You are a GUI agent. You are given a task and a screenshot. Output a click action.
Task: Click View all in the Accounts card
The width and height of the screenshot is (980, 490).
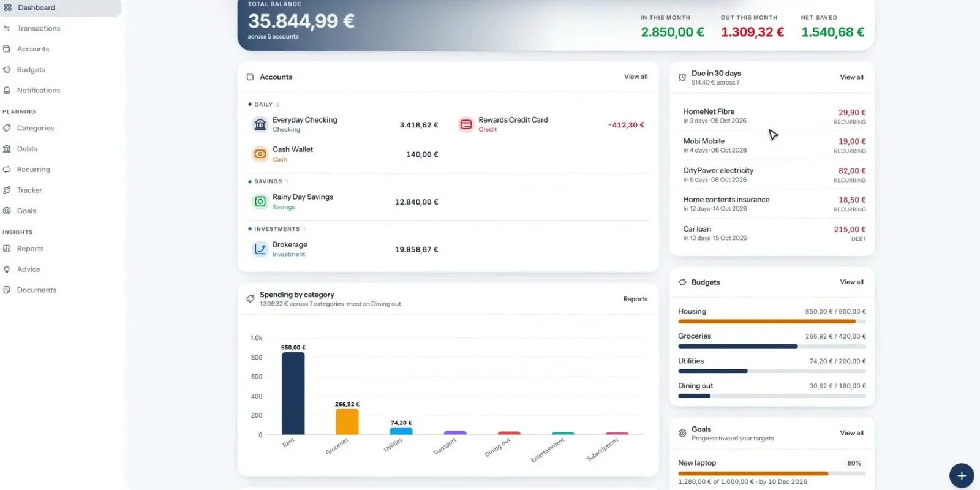[x=636, y=77]
